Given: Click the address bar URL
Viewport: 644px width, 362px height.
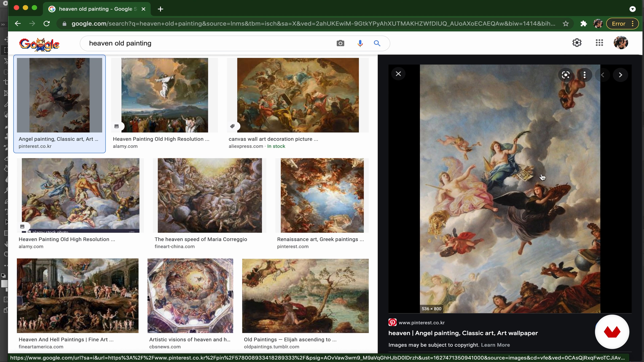Looking at the screenshot, I should (x=313, y=23).
